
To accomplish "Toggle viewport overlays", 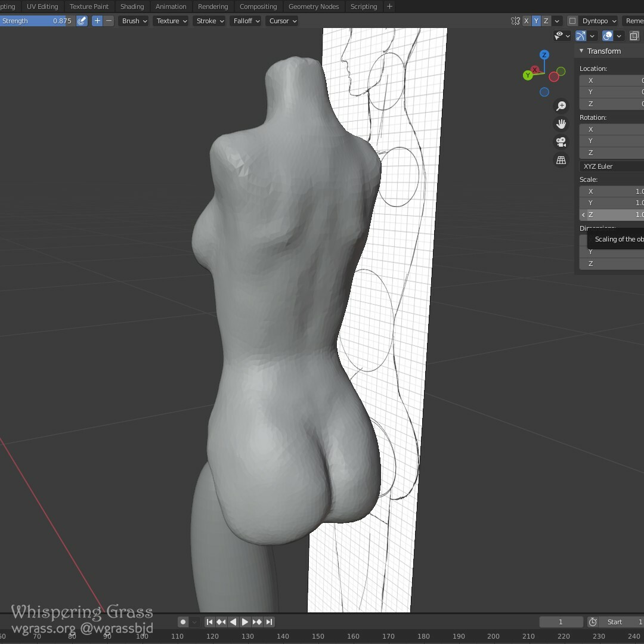I will click(x=608, y=36).
